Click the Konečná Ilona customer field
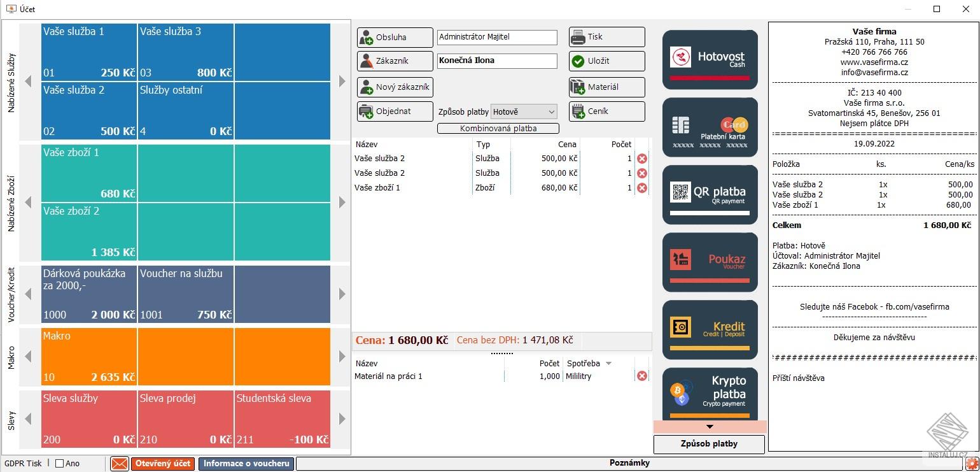The width and height of the screenshot is (980, 472). 497,61
